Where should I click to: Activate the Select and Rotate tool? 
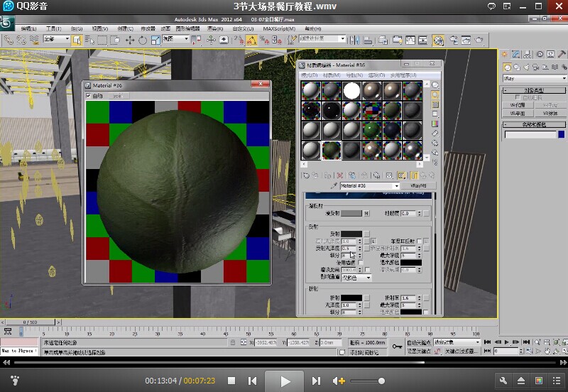[143, 40]
